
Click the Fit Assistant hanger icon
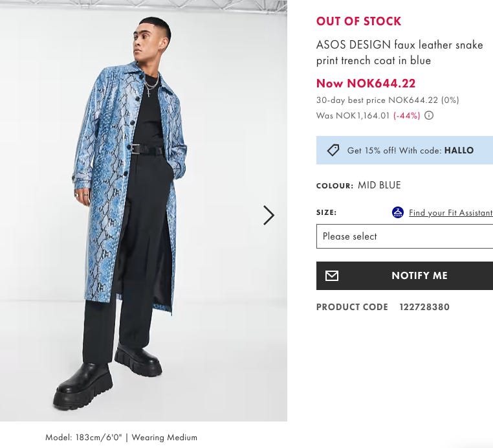coord(398,212)
